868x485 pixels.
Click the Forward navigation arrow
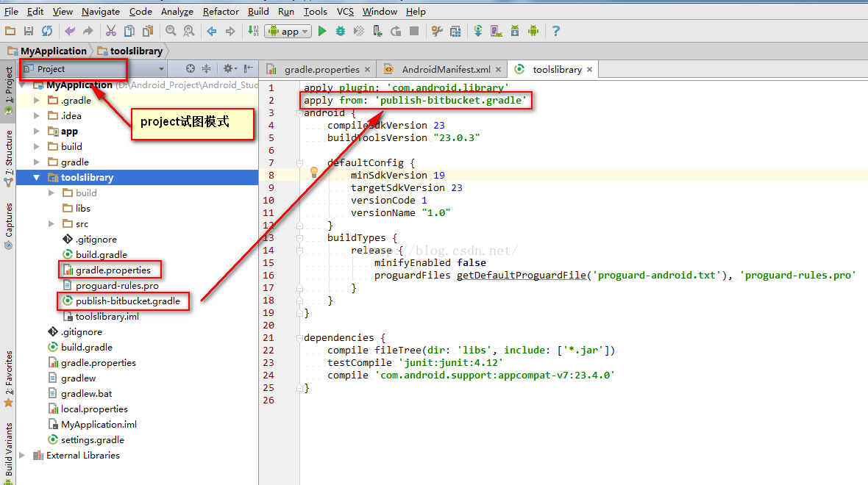tap(230, 32)
